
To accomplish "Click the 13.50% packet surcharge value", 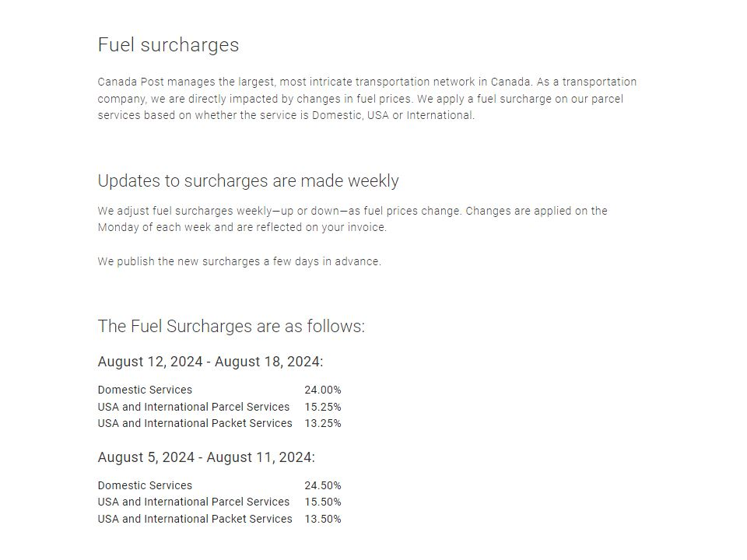I will tap(323, 520).
